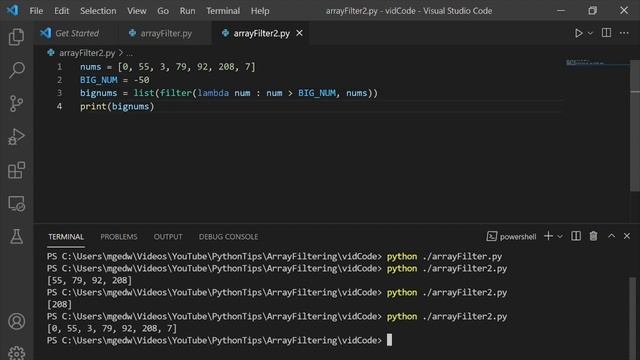Click the word 'lambda' on line 3

(213, 93)
